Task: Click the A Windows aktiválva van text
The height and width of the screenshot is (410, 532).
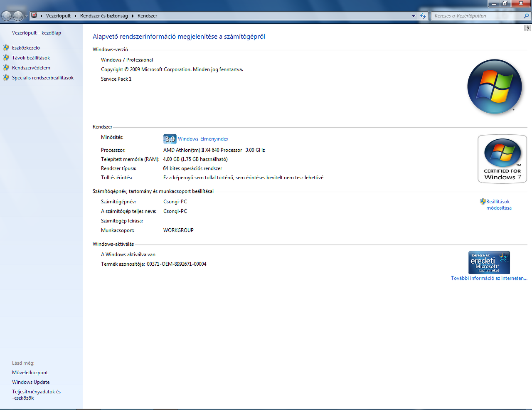Action: click(x=128, y=254)
